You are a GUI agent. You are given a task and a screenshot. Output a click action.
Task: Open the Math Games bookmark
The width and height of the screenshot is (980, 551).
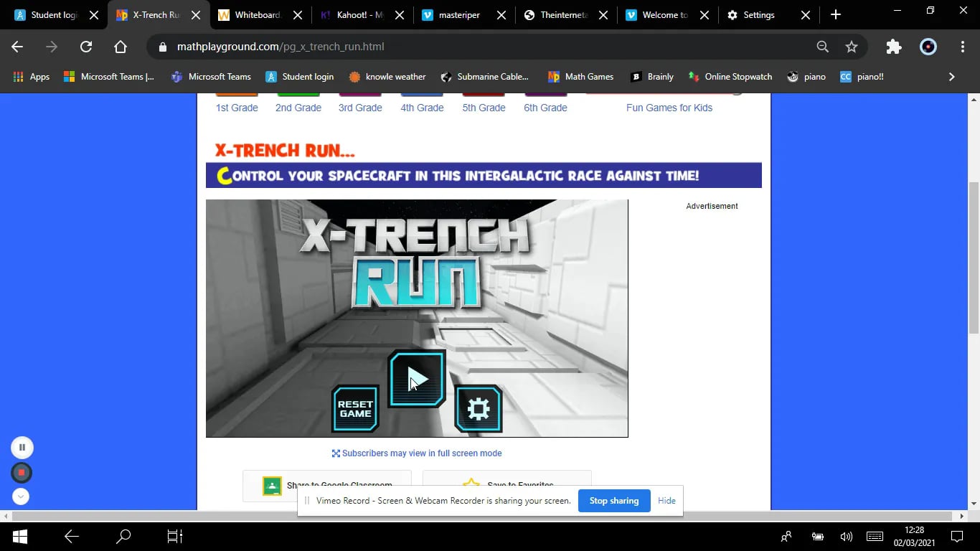point(581,77)
